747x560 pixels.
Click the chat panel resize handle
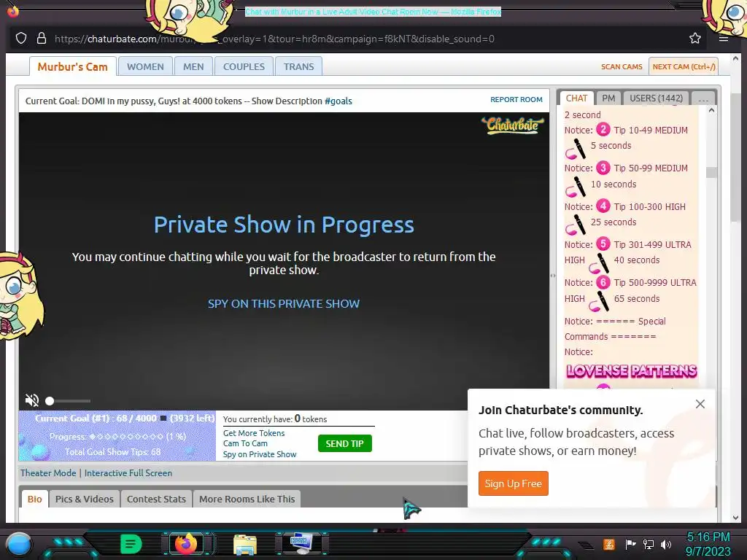(x=553, y=275)
